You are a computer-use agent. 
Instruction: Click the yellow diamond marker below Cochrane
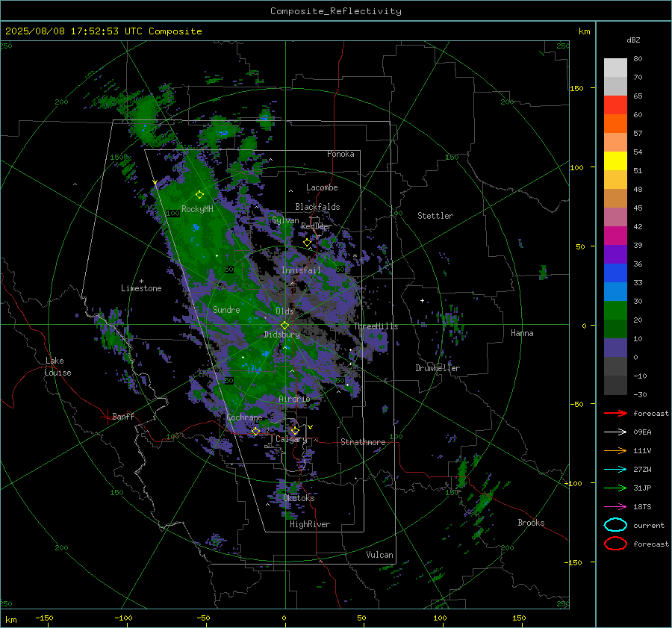click(255, 432)
